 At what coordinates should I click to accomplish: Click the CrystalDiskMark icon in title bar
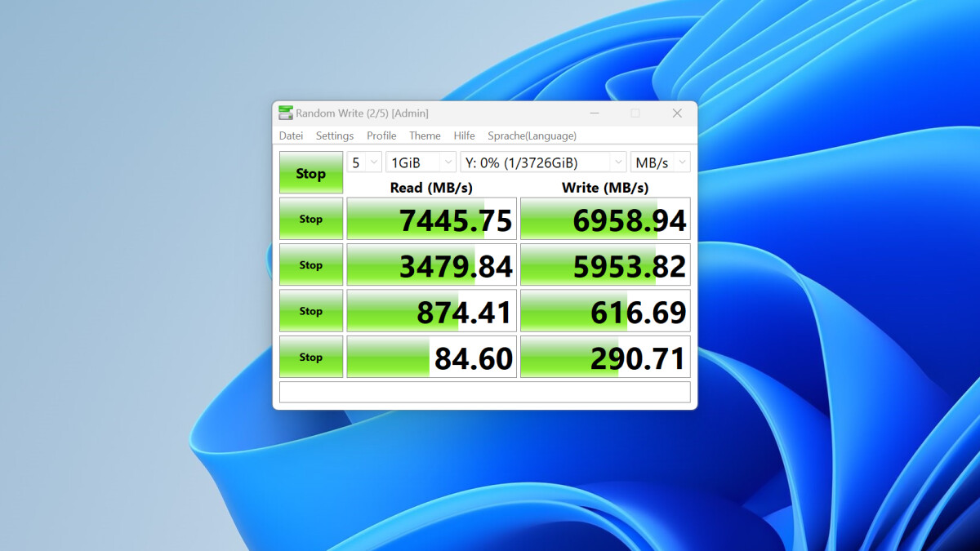(x=286, y=113)
